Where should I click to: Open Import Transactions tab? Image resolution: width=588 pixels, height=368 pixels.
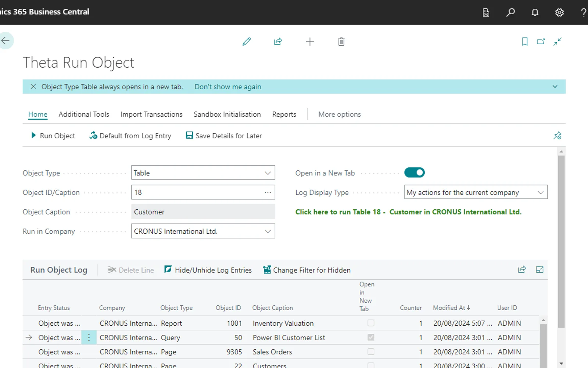151,114
